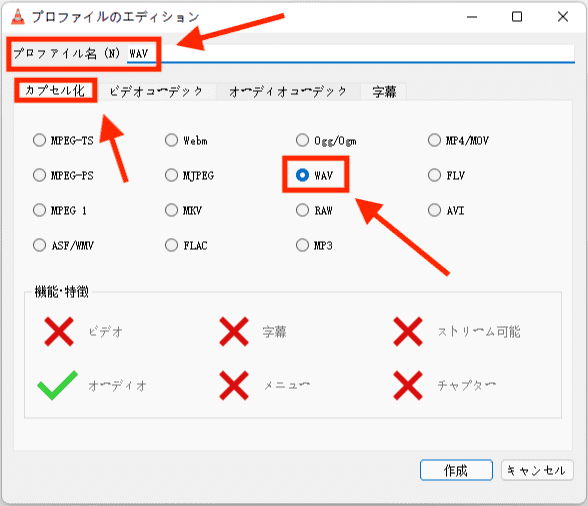The image size is (588, 506).
Task: Switch to the オーディオコーデック tab
Action: [x=288, y=92]
